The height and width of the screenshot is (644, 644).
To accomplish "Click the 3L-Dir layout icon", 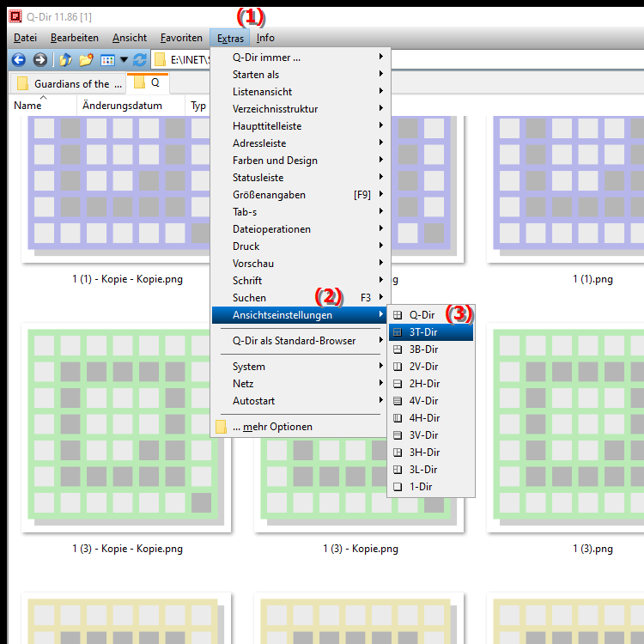I will [398, 470].
